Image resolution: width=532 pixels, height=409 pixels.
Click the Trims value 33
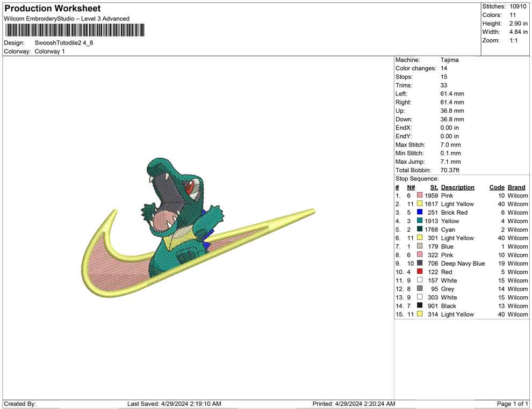tap(444, 85)
